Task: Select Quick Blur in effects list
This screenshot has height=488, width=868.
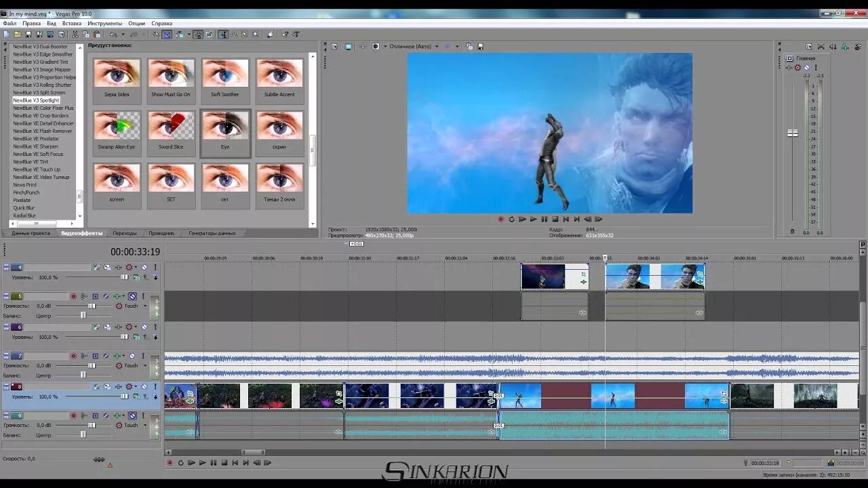Action: [24, 207]
